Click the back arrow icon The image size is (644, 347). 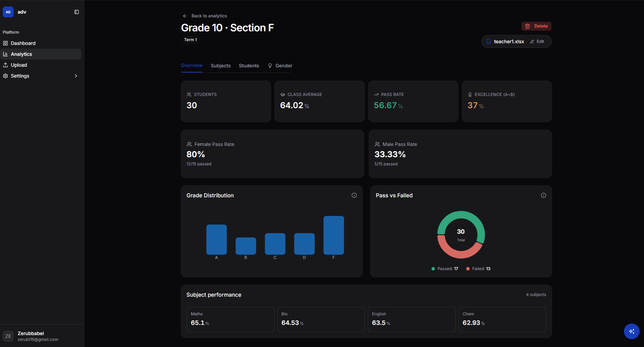185,16
